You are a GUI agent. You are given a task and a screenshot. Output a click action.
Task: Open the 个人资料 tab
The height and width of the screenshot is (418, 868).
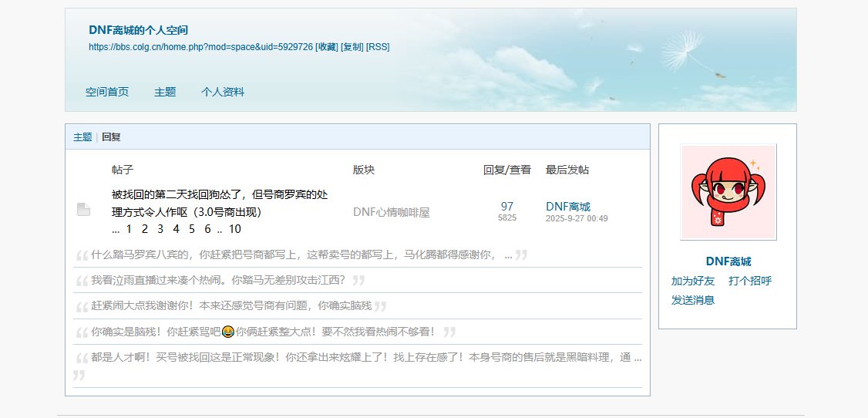click(x=223, y=92)
